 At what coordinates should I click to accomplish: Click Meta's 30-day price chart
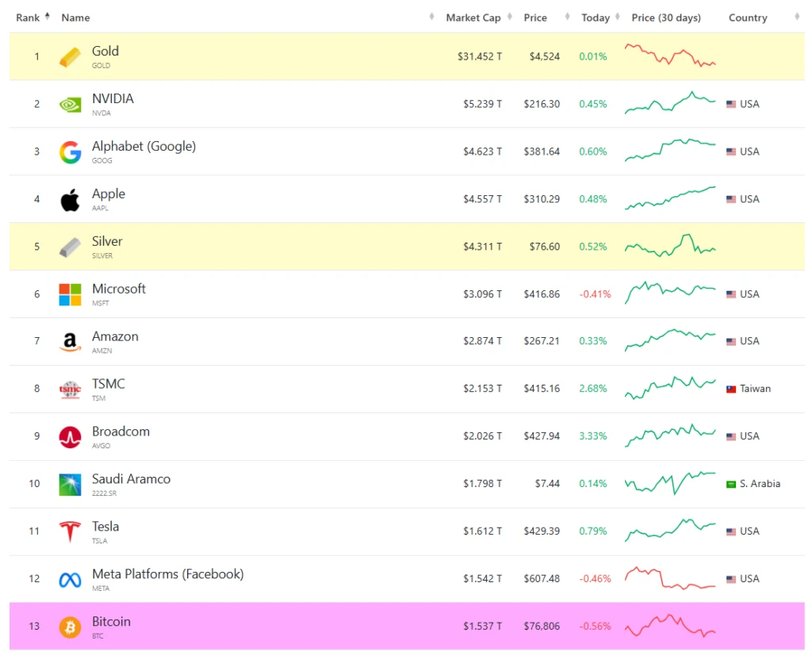pos(670,578)
